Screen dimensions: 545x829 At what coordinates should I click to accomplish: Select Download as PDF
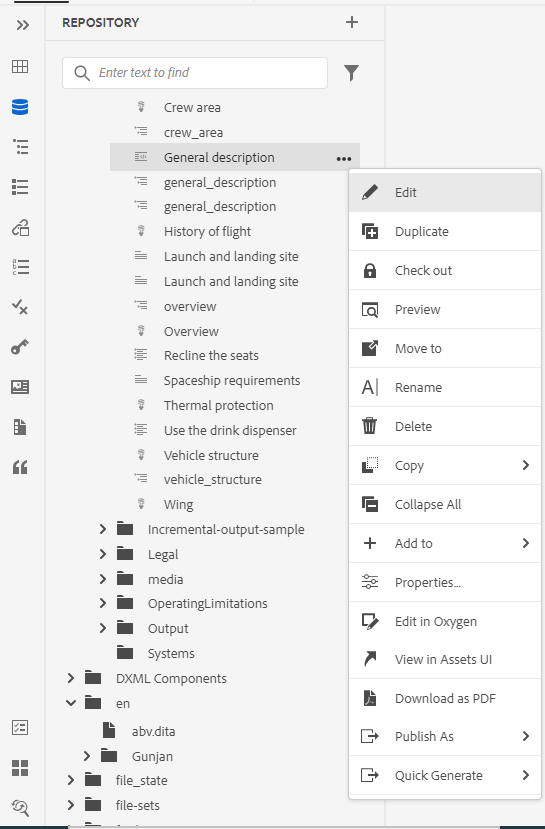coord(445,698)
